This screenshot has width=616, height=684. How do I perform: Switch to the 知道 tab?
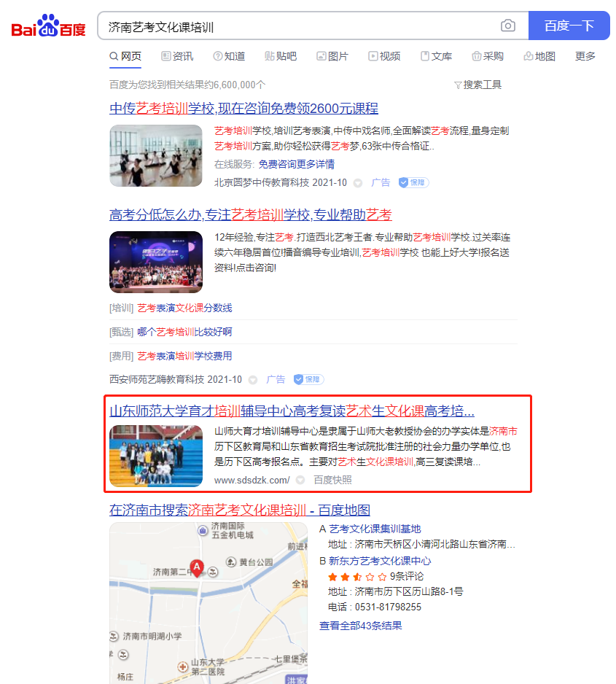230,56
